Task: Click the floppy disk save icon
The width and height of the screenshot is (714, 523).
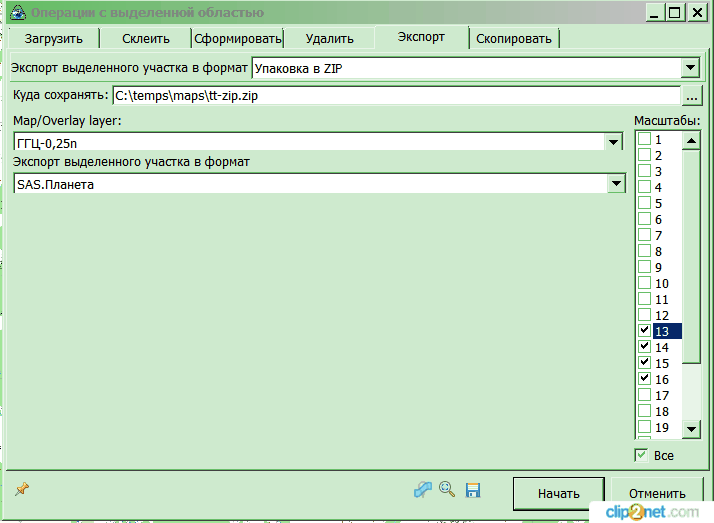Action: [x=473, y=490]
